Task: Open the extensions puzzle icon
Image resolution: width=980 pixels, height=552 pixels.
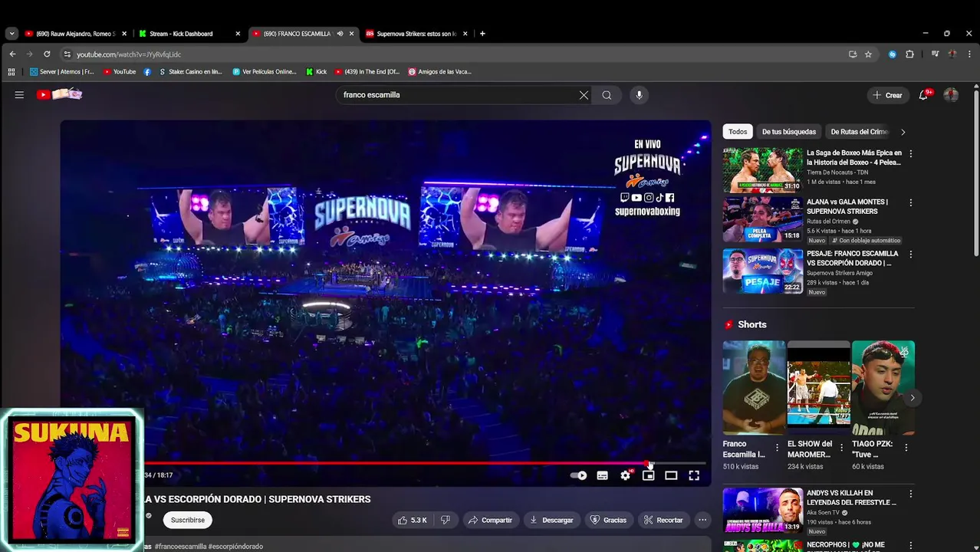Action: [x=909, y=54]
